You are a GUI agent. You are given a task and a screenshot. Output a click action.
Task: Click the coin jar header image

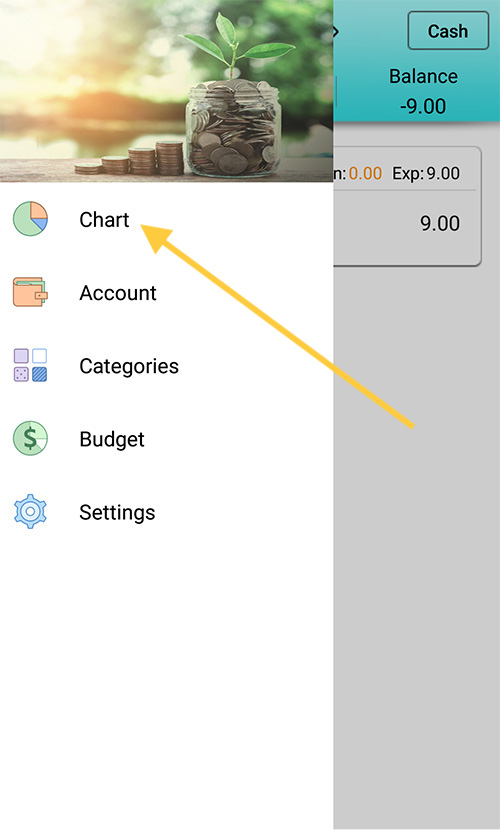tap(167, 91)
